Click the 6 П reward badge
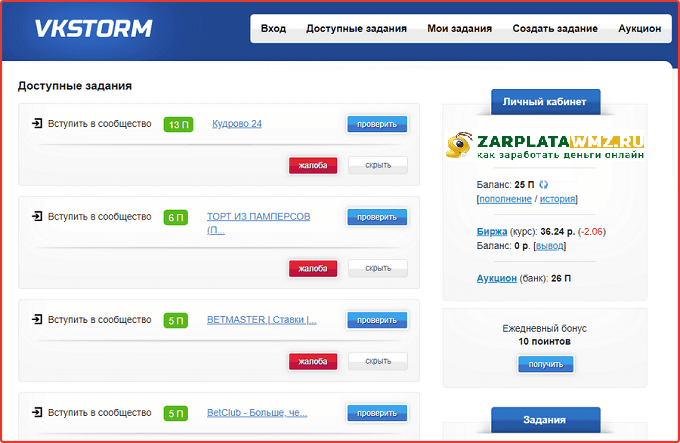Image resolution: width=680 pixels, height=443 pixels. pos(176,217)
